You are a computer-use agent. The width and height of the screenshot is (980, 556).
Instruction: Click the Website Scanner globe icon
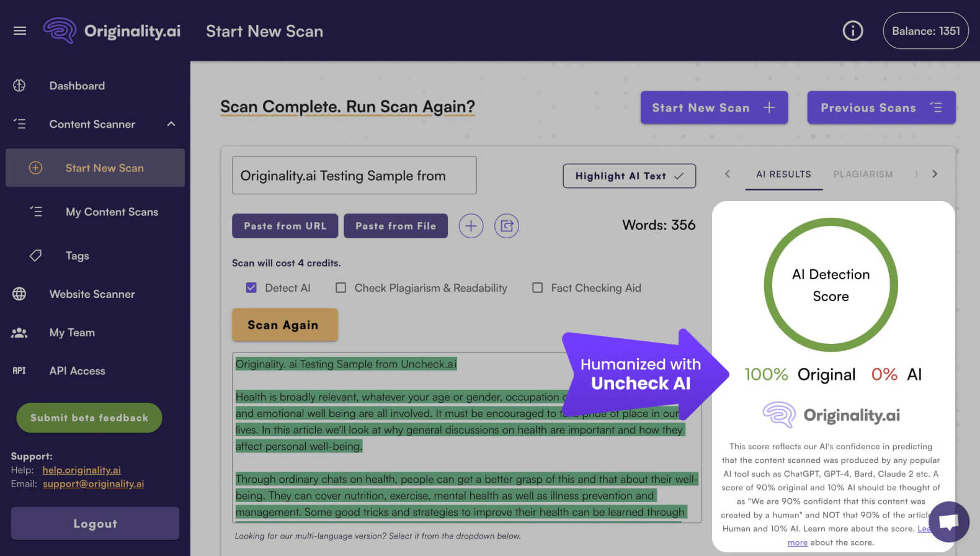coord(19,294)
